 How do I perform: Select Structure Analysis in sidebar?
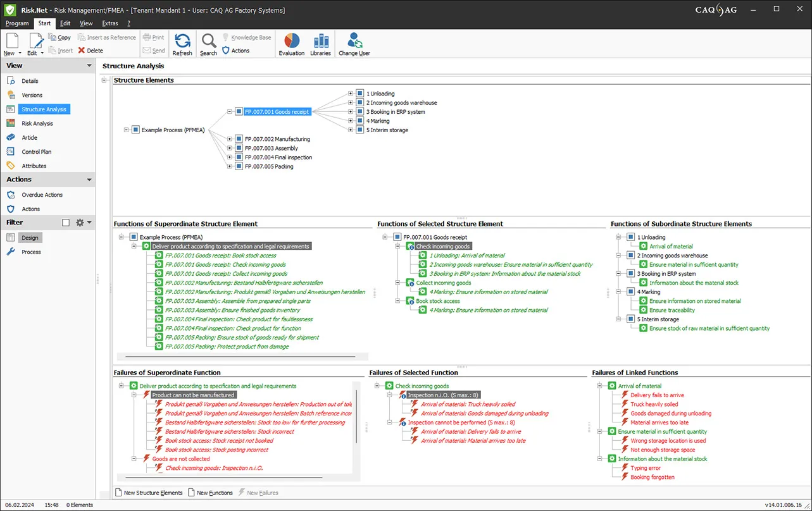coord(44,109)
